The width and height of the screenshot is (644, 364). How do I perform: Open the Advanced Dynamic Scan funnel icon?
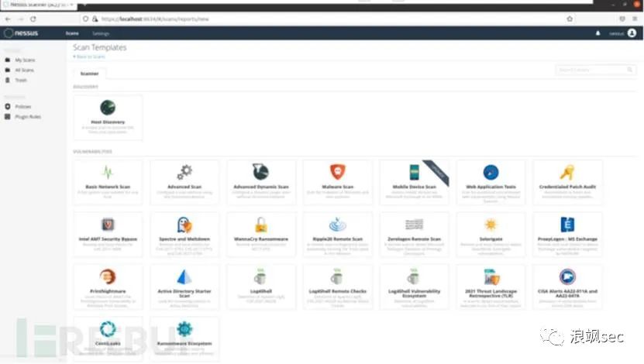(x=261, y=172)
